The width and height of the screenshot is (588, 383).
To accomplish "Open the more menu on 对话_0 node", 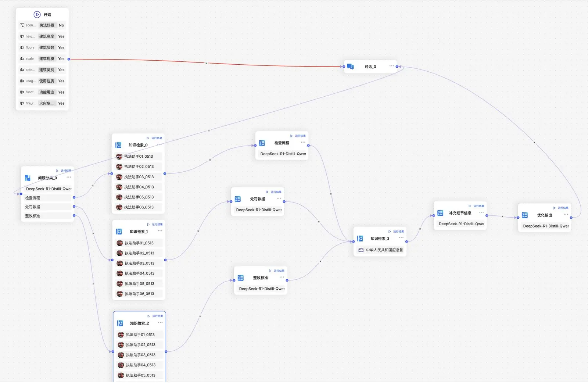I will click(x=391, y=66).
